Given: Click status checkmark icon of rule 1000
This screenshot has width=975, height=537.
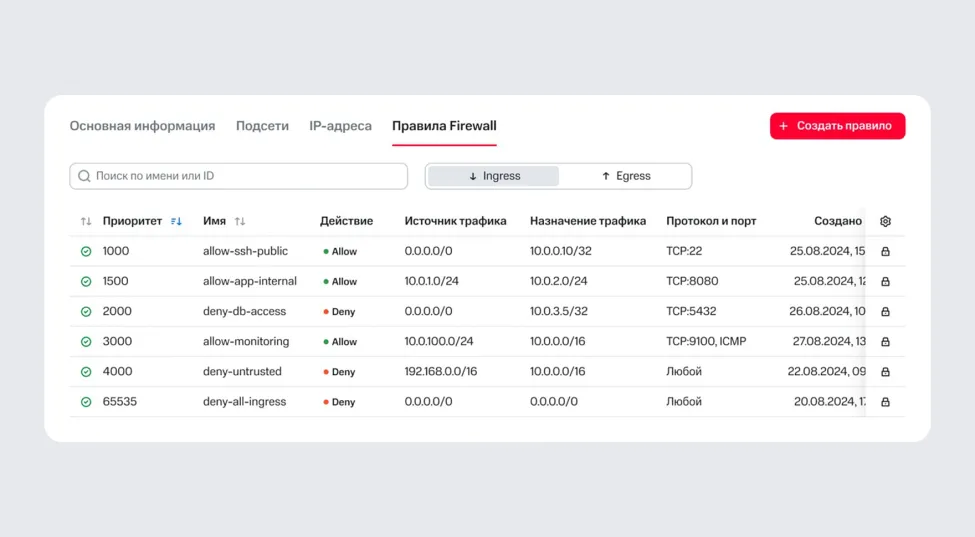Looking at the screenshot, I should pyautogui.click(x=86, y=252).
